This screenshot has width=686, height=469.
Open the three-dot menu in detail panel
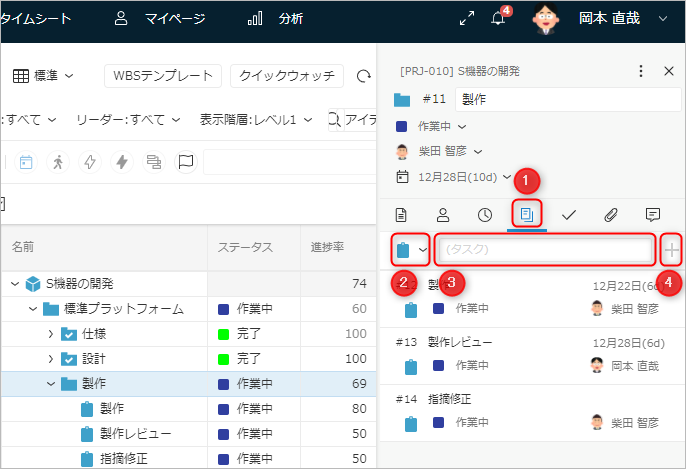(641, 71)
